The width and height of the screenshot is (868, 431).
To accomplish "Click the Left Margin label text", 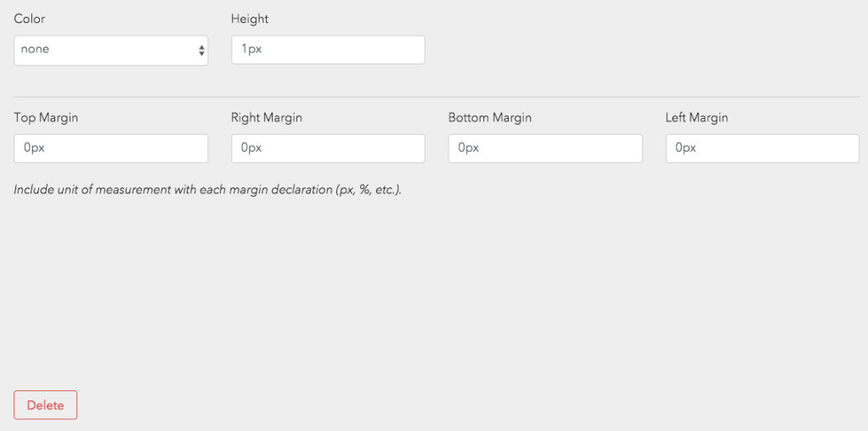I will (696, 118).
